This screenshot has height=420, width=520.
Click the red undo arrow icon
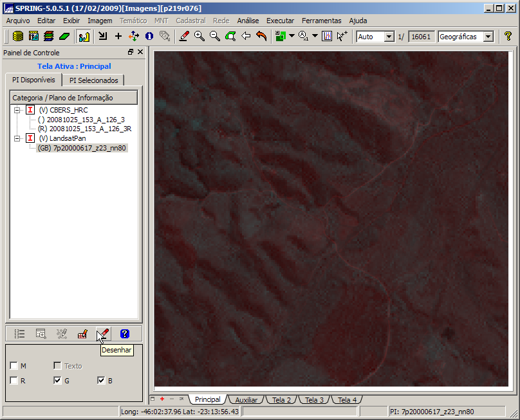point(261,37)
